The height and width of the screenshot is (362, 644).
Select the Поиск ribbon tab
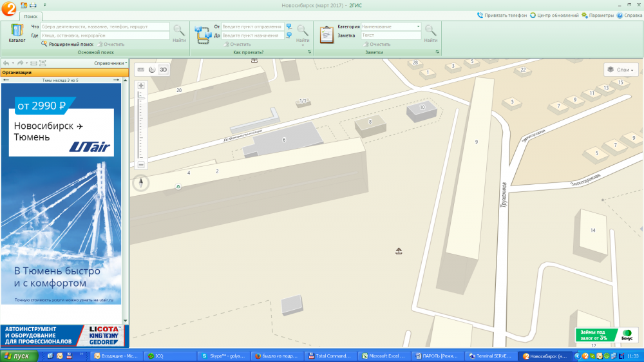(x=31, y=15)
